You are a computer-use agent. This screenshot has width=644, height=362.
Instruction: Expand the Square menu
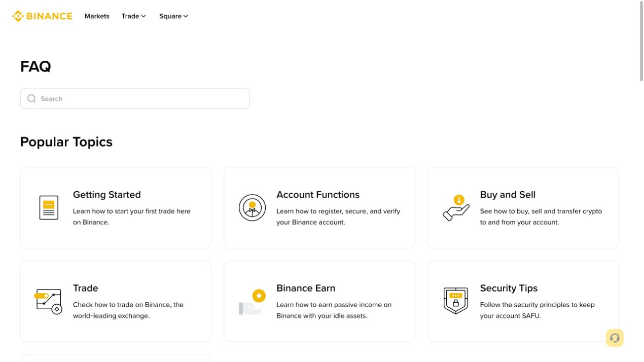(174, 16)
